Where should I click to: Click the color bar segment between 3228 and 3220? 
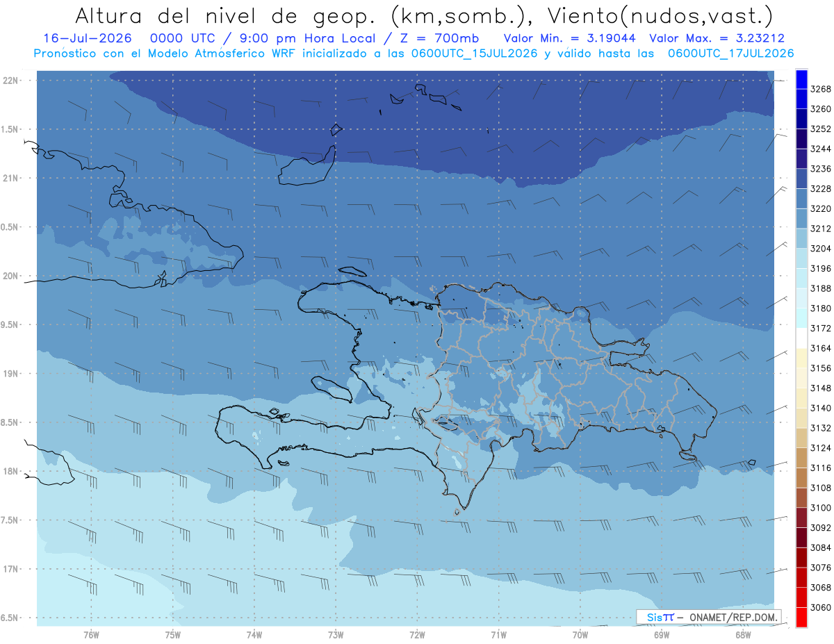tap(801, 199)
